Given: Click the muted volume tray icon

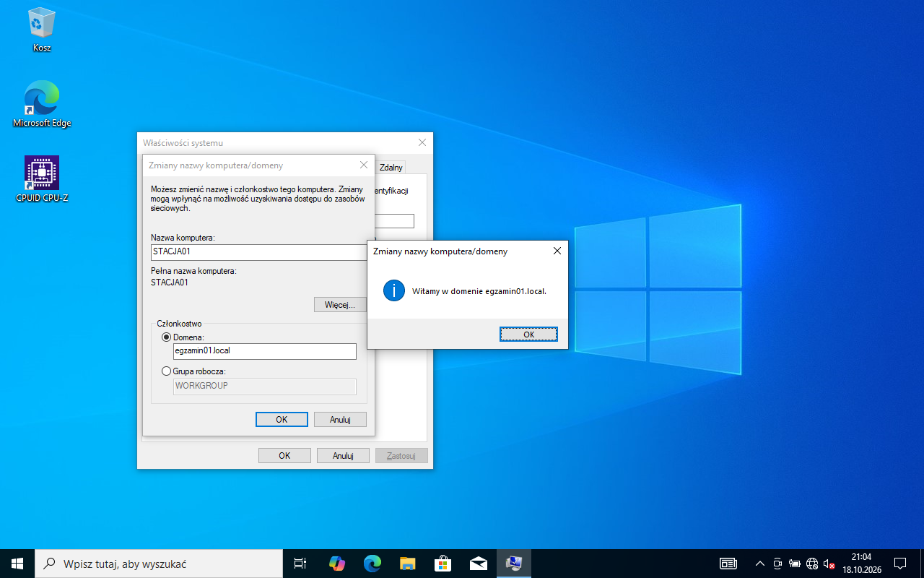Looking at the screenshot, I should (829, 564).
